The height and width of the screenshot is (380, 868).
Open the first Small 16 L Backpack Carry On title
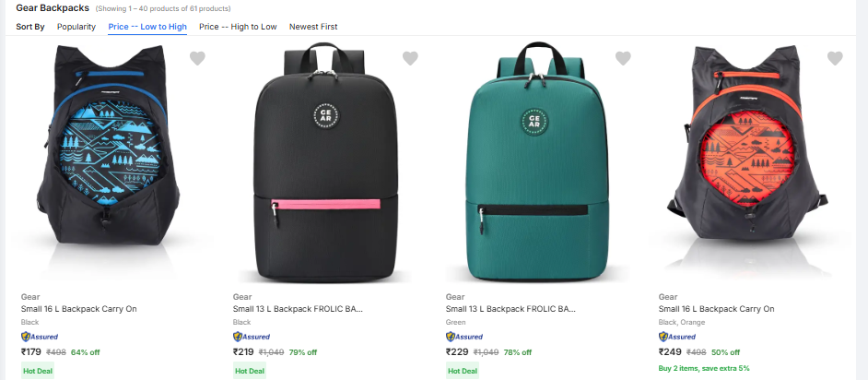(78, 309)
